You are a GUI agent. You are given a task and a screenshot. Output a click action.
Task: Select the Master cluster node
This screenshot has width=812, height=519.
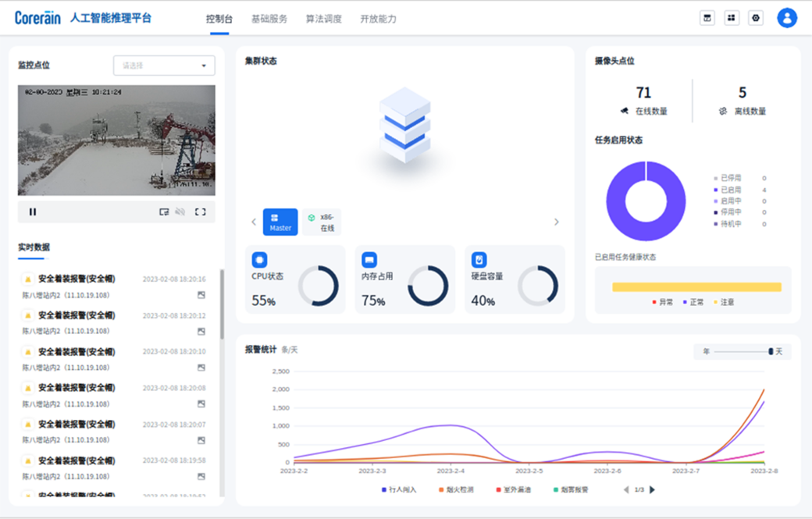[280, 222]
